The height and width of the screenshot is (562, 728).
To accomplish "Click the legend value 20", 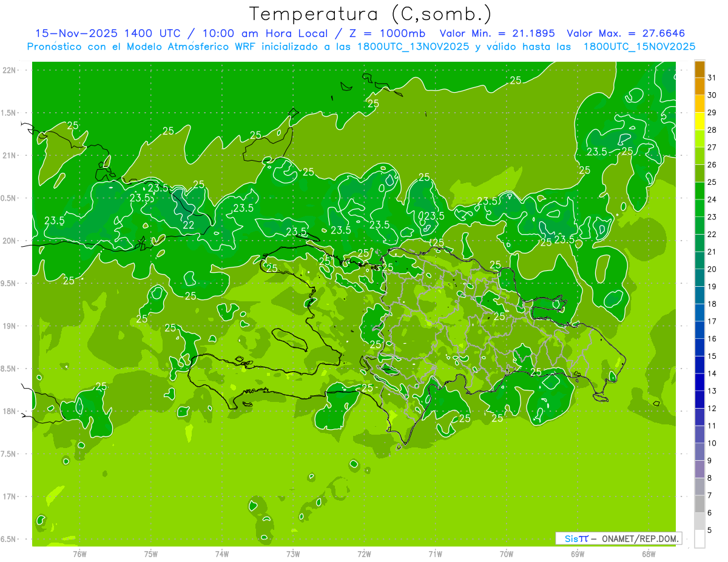I will coord(712,269).
